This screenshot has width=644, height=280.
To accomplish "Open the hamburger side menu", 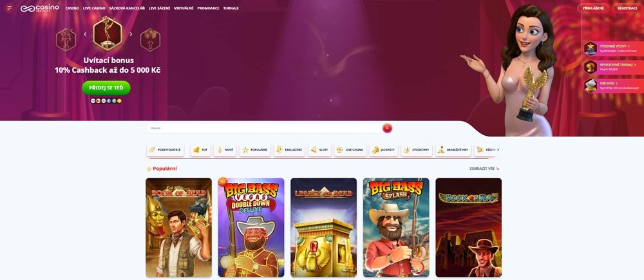I will [x=9, y=8].
